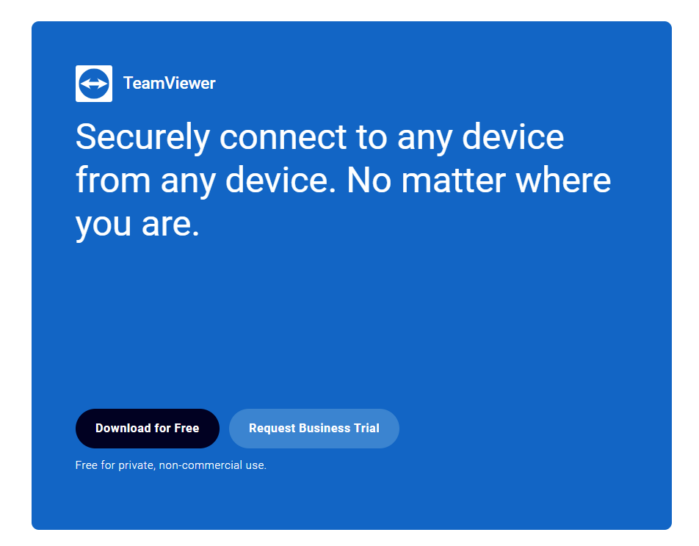Click the word 'non-commercial' in the footnote

pyautogui.click(x=201, y=465)
